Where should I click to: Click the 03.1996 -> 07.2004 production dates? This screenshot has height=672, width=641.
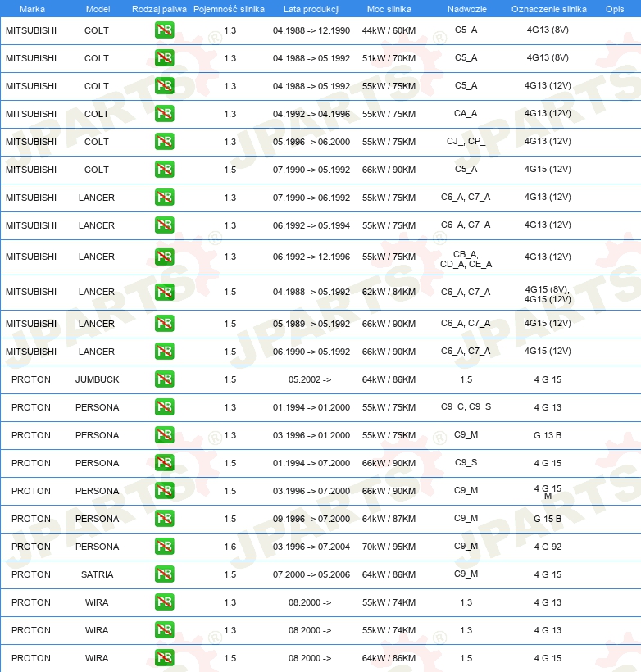311,547
